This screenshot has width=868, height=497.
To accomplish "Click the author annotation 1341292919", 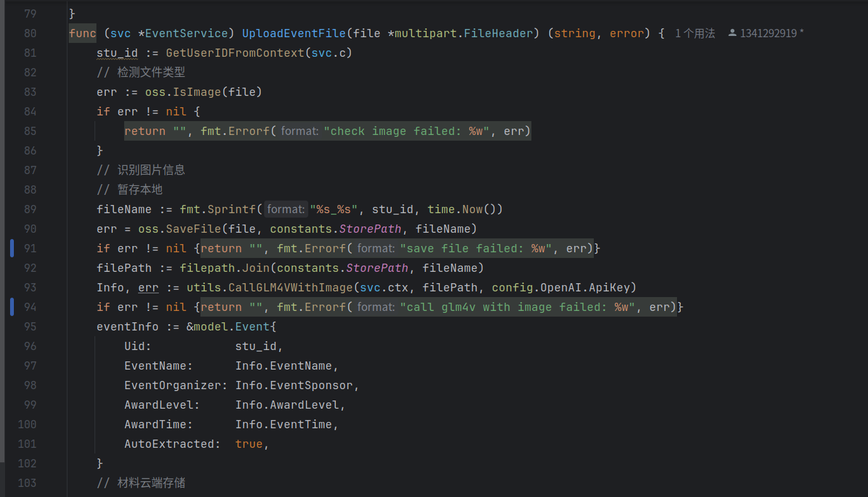I will click(x=768, y=33).
